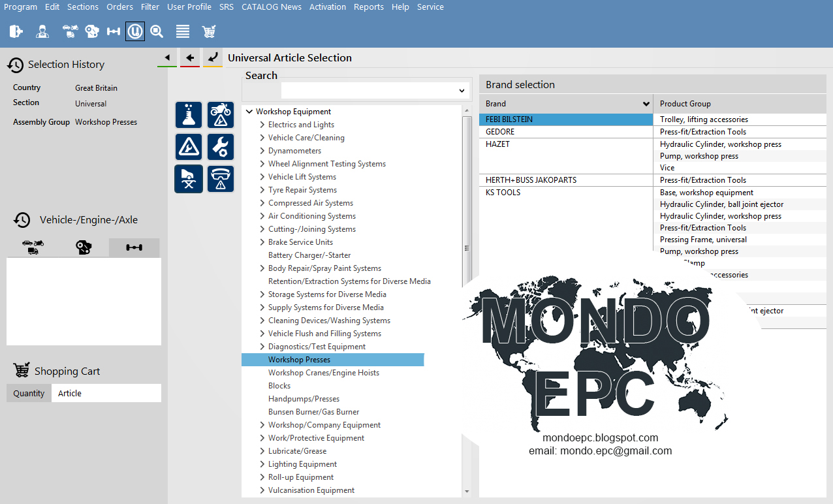
Task: Click the exit/logout door icon in toolbar
Action: [x=16, y=31]
